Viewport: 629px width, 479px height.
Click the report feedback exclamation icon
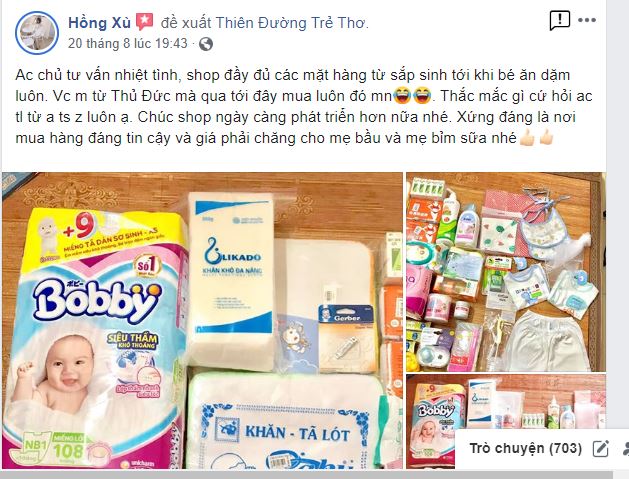pos(559,20)
